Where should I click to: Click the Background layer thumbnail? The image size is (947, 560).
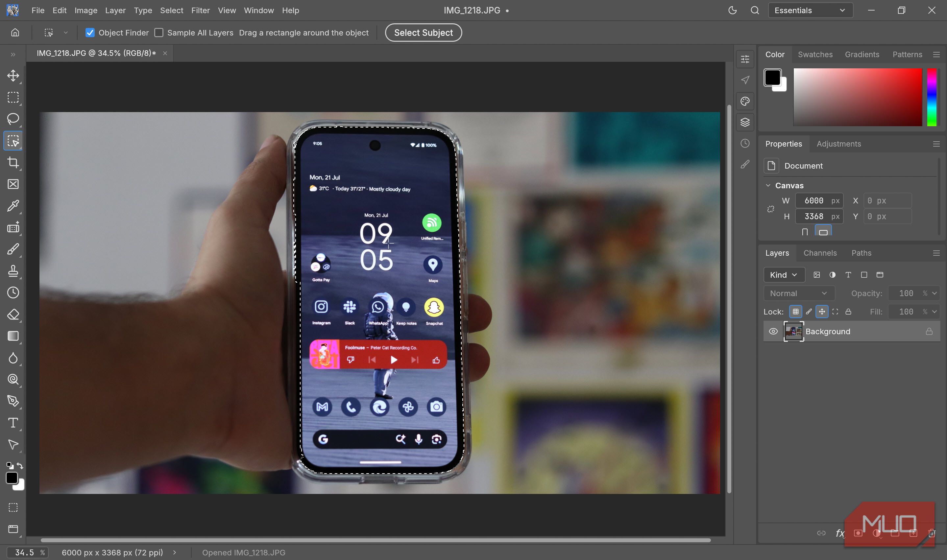(x=793, y=331)
